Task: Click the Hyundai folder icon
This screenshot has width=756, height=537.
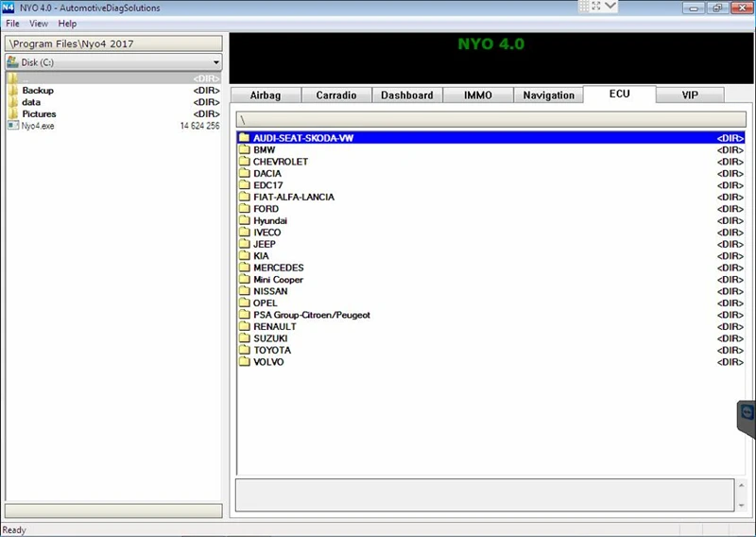Action: (x=245, y=220)
